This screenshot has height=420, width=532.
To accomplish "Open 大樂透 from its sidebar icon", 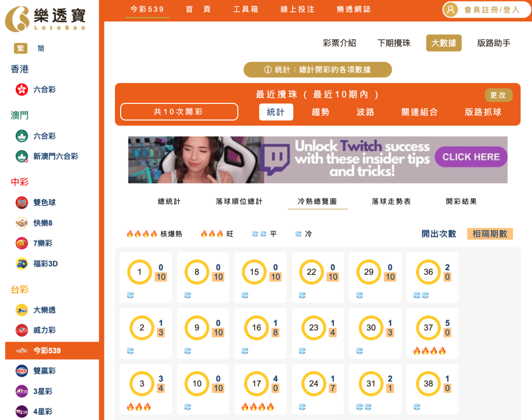I will coord(21,310).
